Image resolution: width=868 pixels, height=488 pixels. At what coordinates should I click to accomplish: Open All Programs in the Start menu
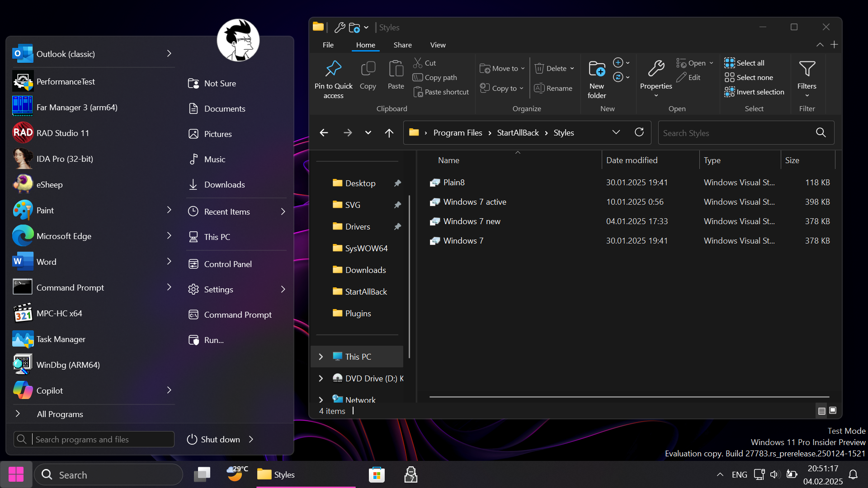pos(60,413)
